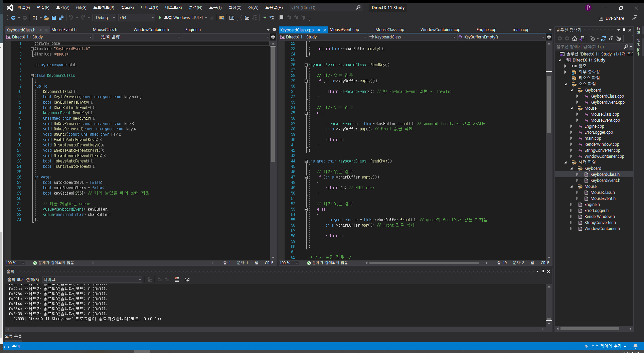This screenshot has width=644, height=353.
Task: Open the 오류 목록 tab
Action: [x=13, y=336]
